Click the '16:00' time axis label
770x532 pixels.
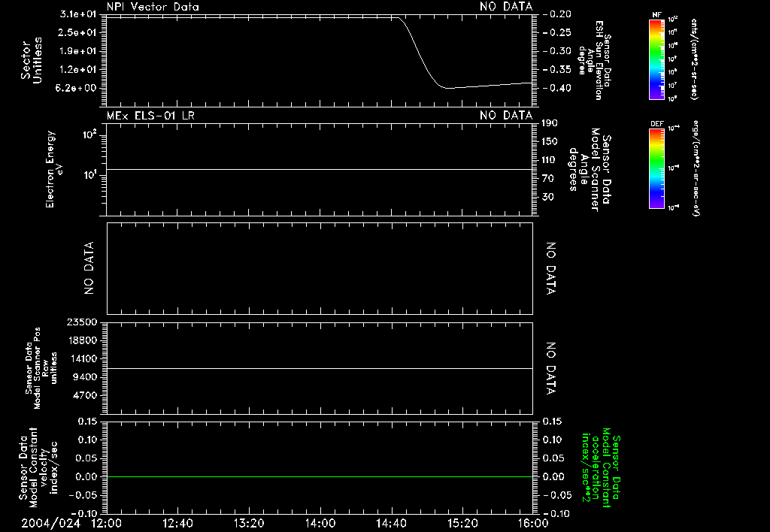tap(533, 523)
